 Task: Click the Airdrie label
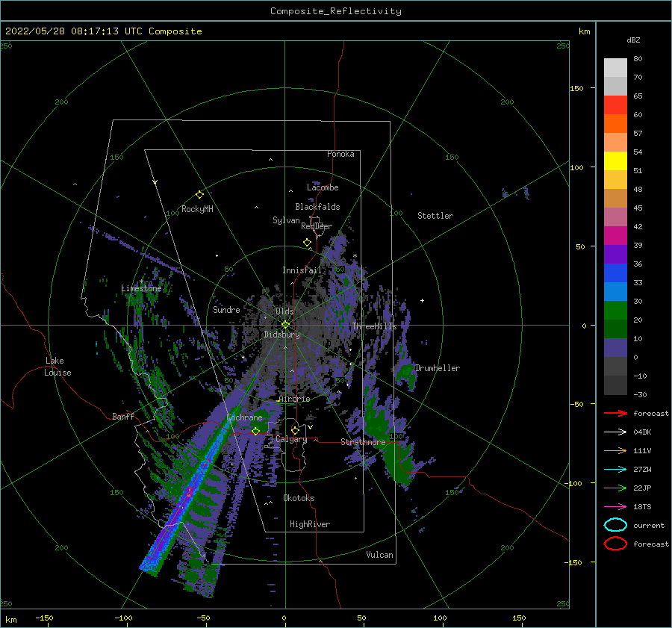click(x=294, y=399)
